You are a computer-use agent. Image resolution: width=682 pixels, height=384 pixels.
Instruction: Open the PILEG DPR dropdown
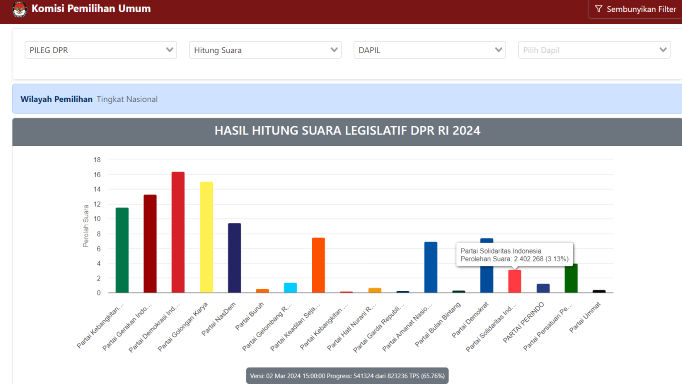pos(100,50)
